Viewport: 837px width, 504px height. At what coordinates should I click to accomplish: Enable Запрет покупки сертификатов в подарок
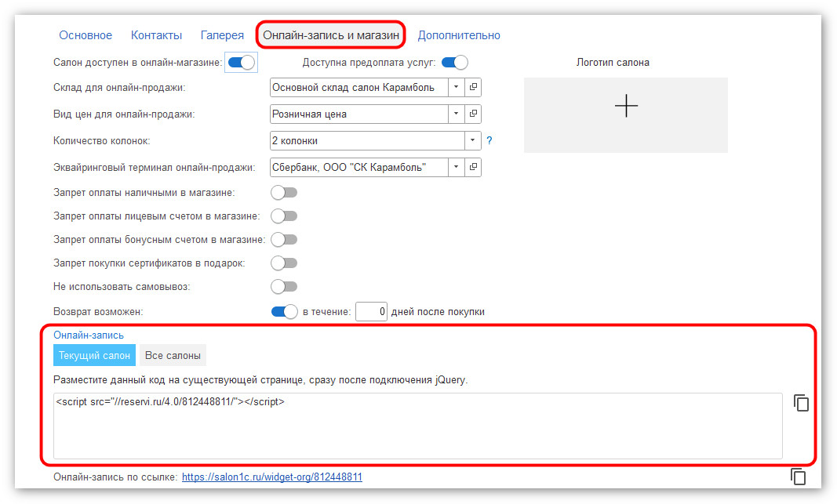(284, 263)
